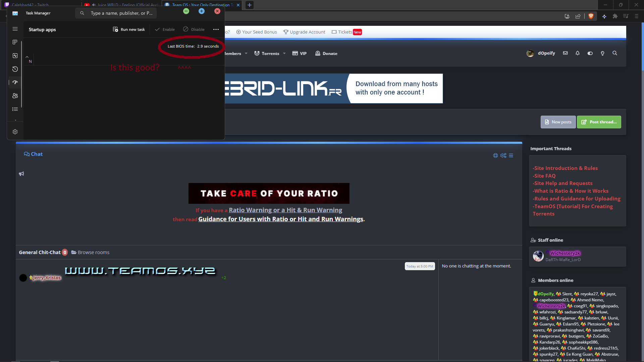This screenshot has width=644, height=362.
Task: Open Brave Shields lion icon
Action: [591, 16]
